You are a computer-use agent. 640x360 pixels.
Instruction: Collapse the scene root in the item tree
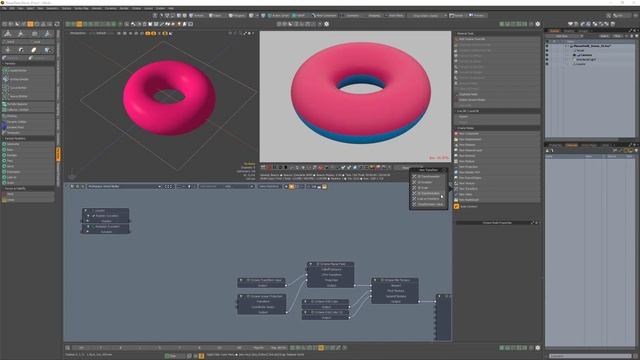pos(567,46)
